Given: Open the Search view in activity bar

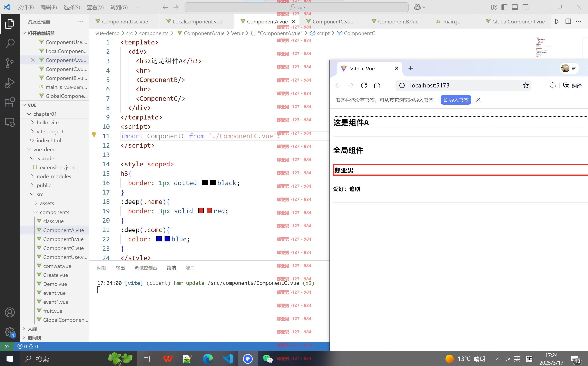Looking at the screenshot, I should pyautogui.click(x=10, y=44).
